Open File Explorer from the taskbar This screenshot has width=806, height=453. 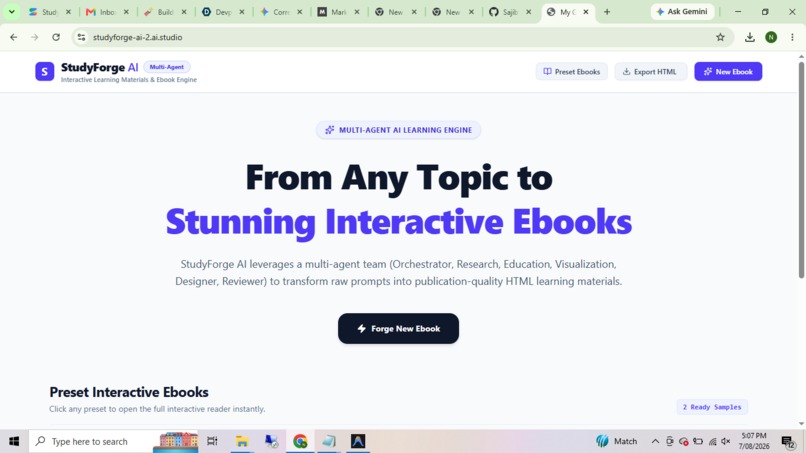242,441
